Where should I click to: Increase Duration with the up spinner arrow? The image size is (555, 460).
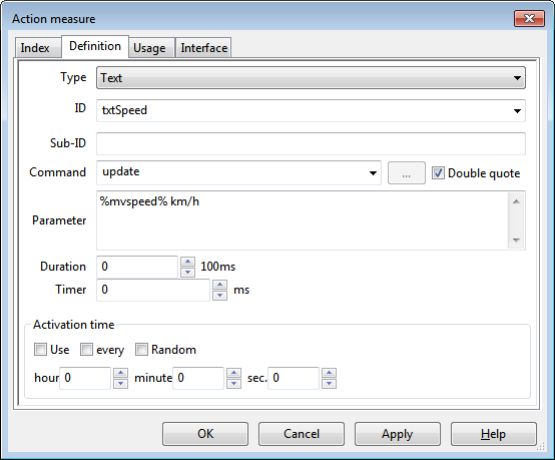[x=188, y=262]
